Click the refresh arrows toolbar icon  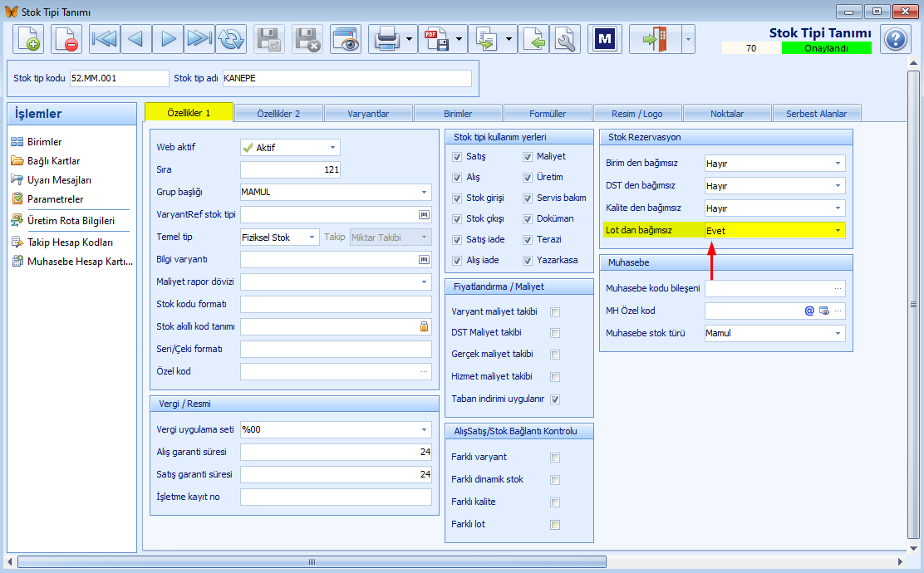pos(231,40)
